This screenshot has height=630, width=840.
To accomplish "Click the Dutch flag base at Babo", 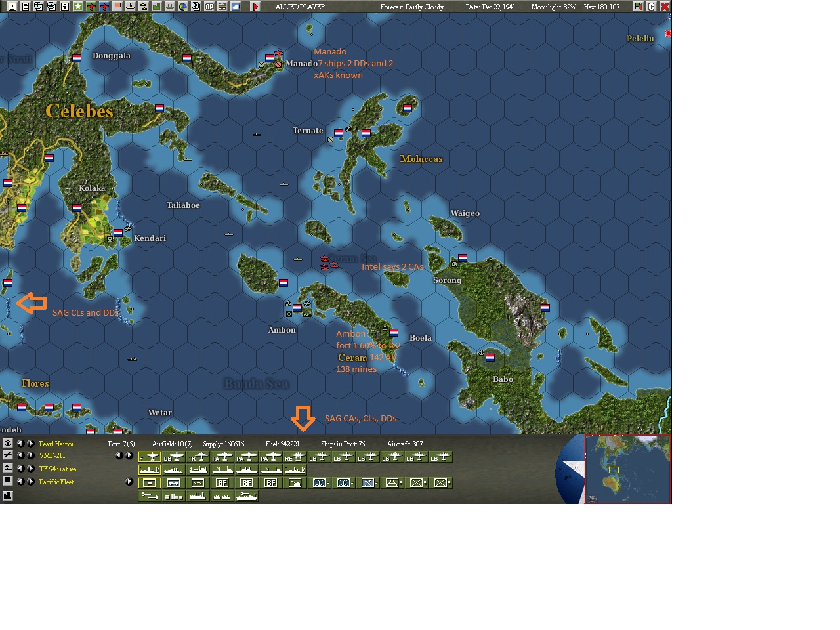I will [x=490, y=358].
